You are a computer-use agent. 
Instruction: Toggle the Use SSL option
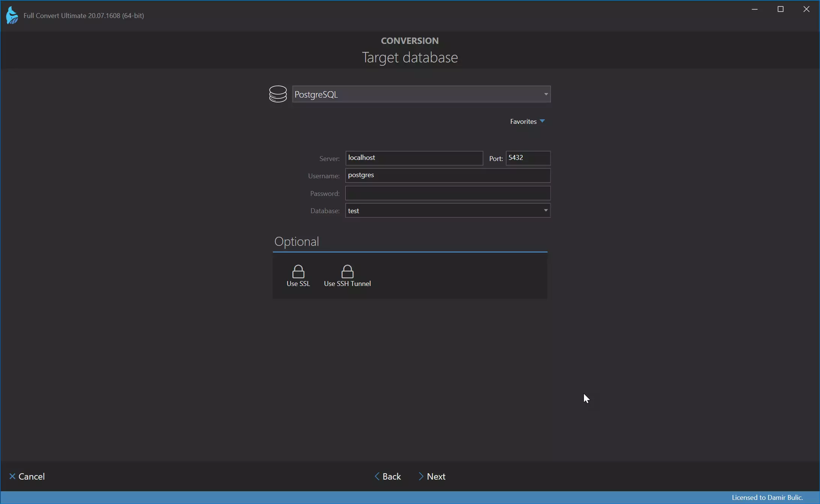click(x=298, y=276)
